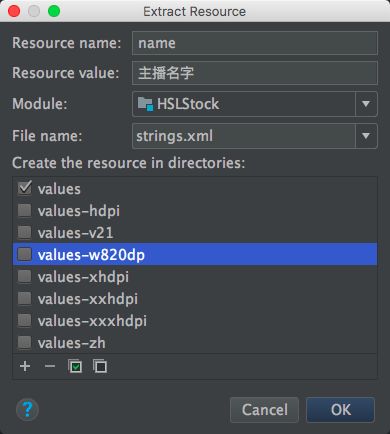This screenshot has width=390, height=434.
Task: Enable the values-hdpi checkbox
Action: coord(25,210)
